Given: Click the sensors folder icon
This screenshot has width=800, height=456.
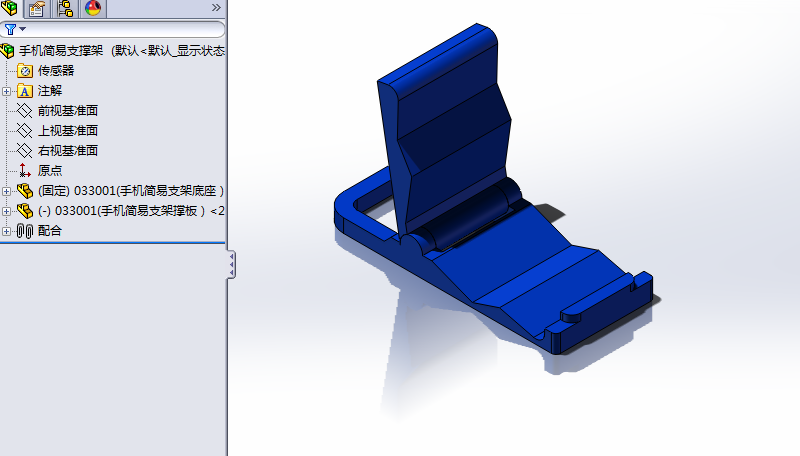Looking at the screenshot, I should (24, 71).
